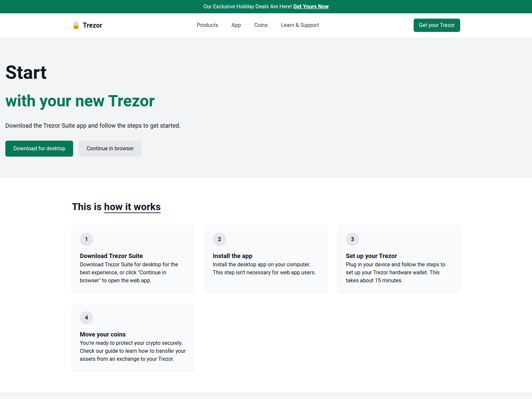Select the Move your coins heading
Screen dimensions: 532x399
coord(103,334)
